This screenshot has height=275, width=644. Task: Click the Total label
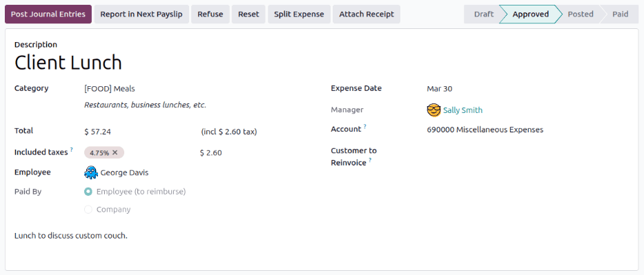pos(24,131)
